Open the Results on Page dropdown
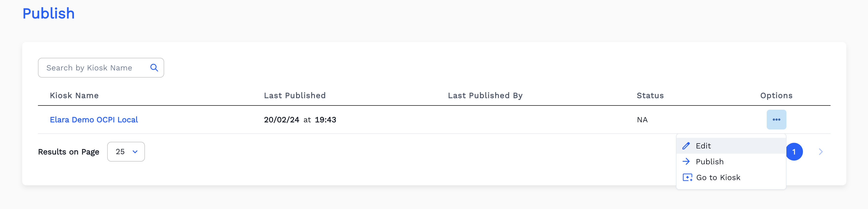The image size is (868, 209). (126, 152)
